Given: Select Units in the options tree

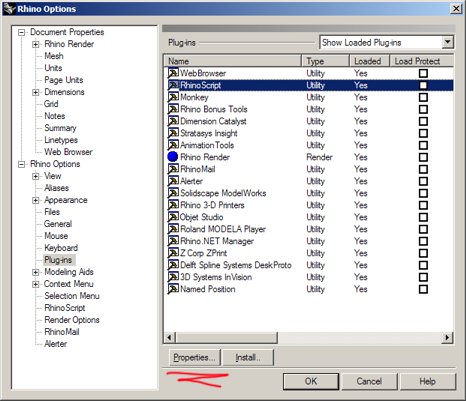Looking at the screenshot, I should 53,68.
